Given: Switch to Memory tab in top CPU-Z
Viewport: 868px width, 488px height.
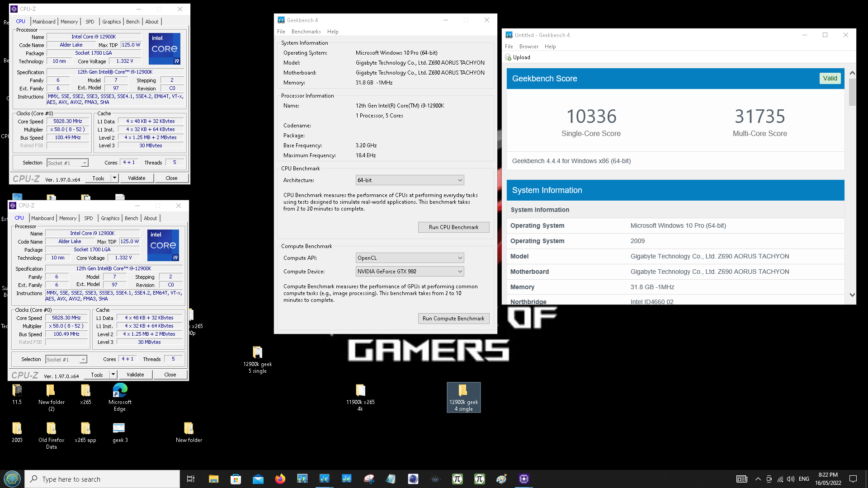Looking at the screenshot, I should 69,22.
